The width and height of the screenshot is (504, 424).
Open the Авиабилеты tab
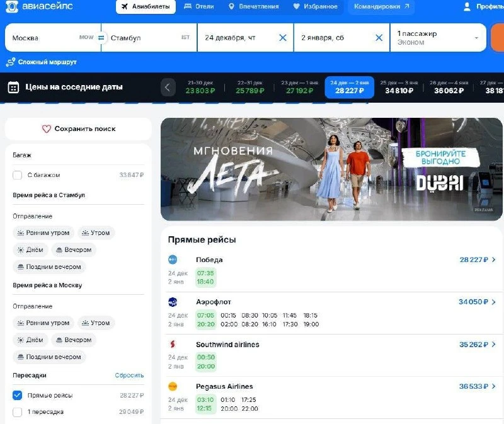coord(146,6)
